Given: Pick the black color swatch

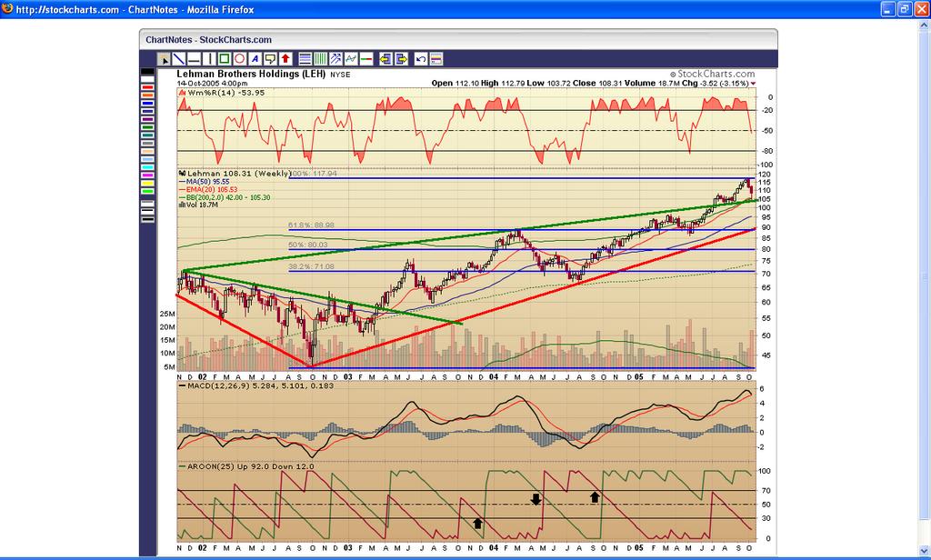Looking at the screenshot, I should [147, 71].
